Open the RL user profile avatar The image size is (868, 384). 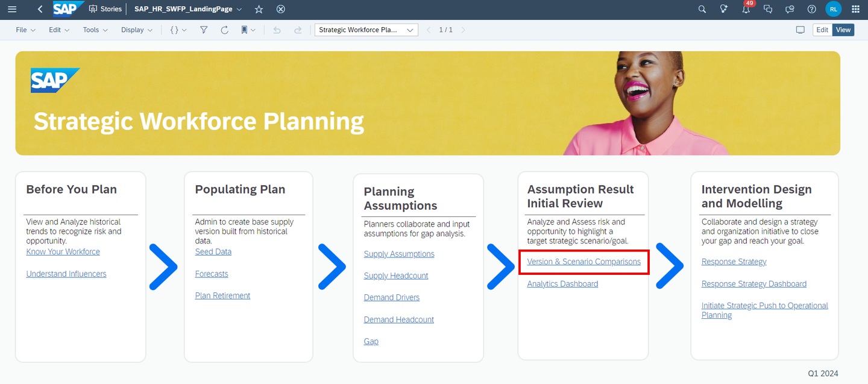click(x=833, y=9)
